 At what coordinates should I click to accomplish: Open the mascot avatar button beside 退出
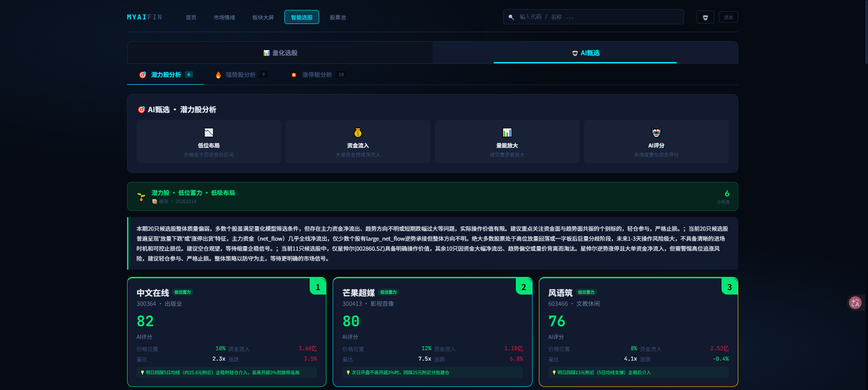point(705,17)
